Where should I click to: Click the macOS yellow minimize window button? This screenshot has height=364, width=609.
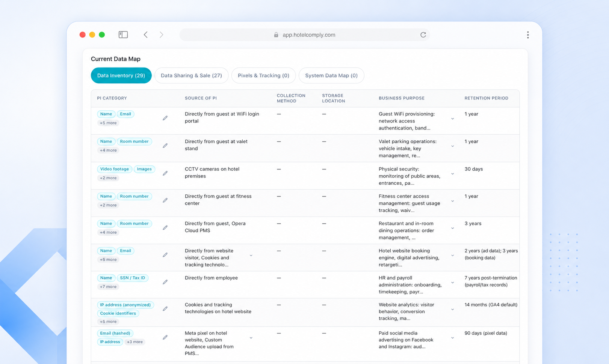[92, 35]
